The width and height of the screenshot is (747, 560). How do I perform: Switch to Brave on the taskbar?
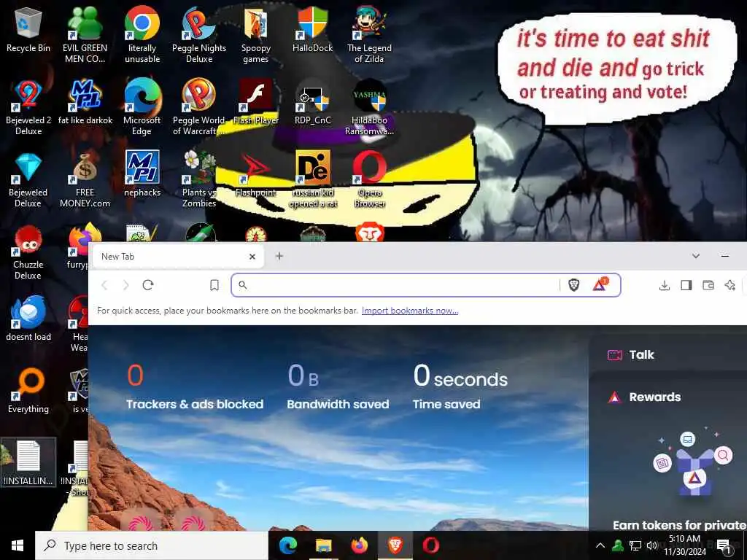pyautogui.click(x=395, y=545)
